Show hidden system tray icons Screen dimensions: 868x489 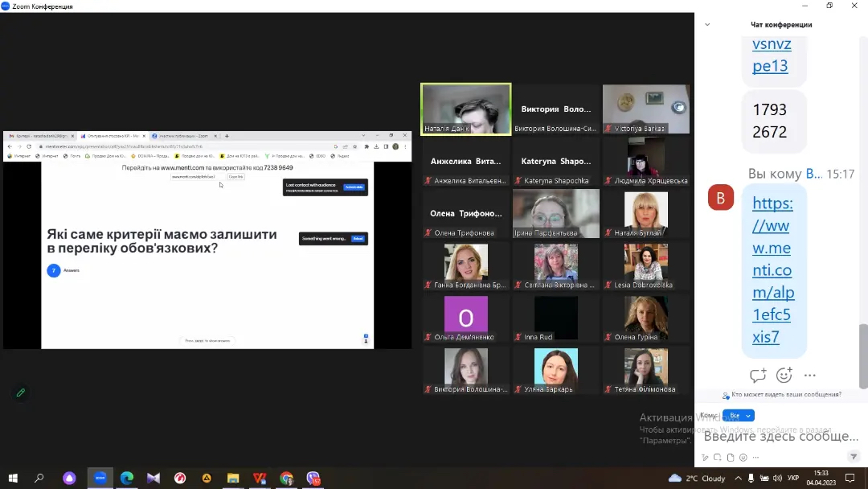[x=738, y=478]
